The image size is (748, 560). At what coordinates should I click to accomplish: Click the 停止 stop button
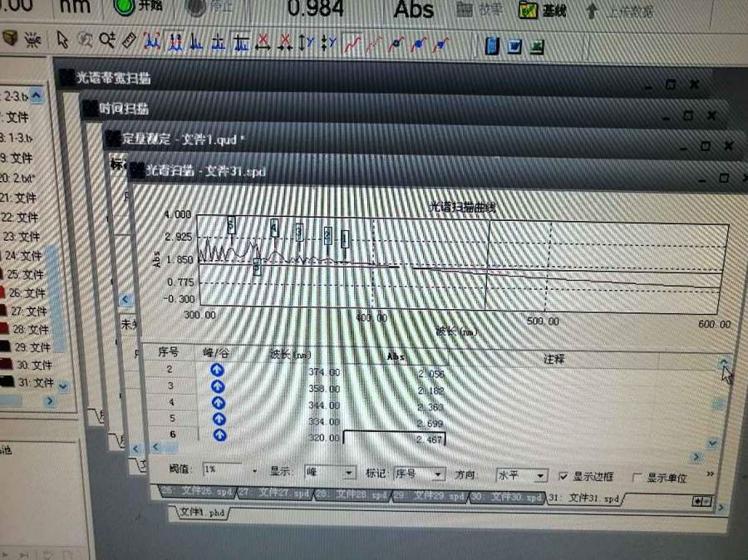point(210,7)
